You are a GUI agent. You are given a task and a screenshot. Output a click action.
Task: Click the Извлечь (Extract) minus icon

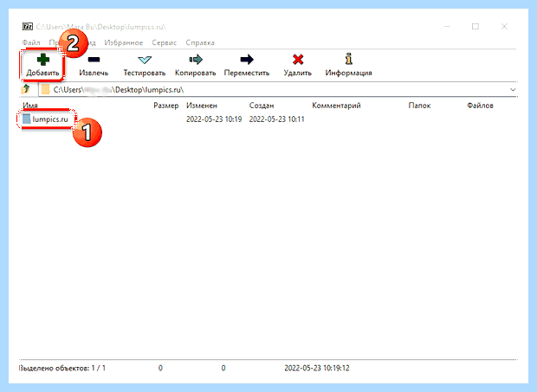tap(94, 60)
